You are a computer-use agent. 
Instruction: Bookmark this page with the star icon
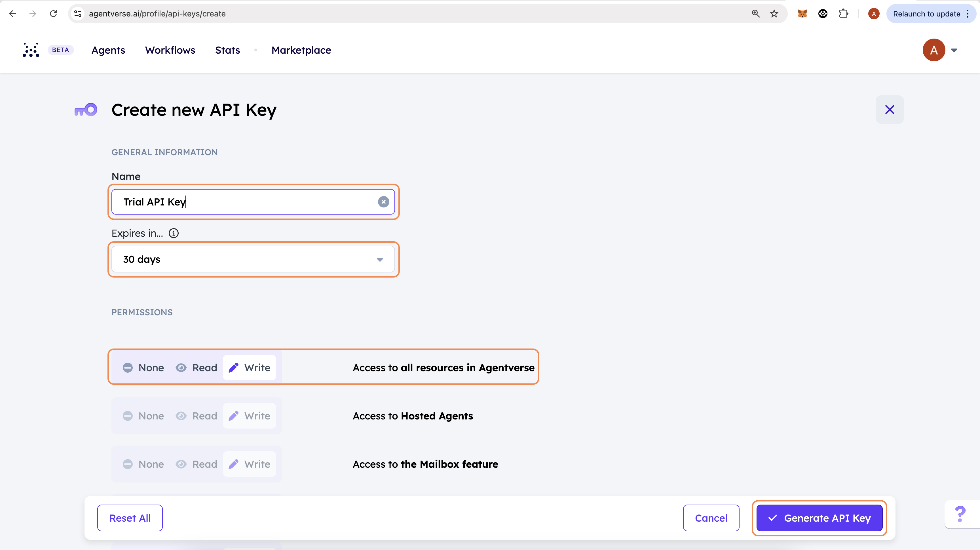(774, 14)
